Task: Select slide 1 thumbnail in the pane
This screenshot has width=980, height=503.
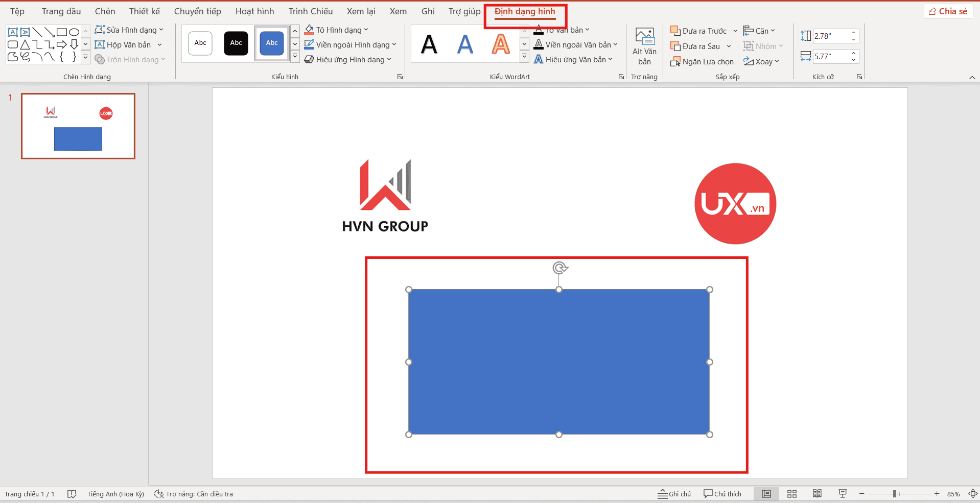Action: (78, 126)
